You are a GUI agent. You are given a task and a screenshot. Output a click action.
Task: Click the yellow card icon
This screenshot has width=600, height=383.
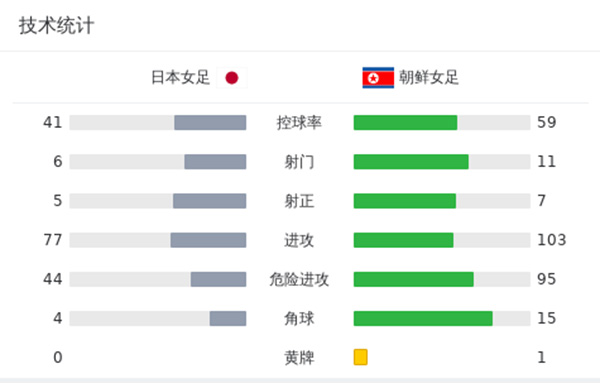[x=360, y=357]
